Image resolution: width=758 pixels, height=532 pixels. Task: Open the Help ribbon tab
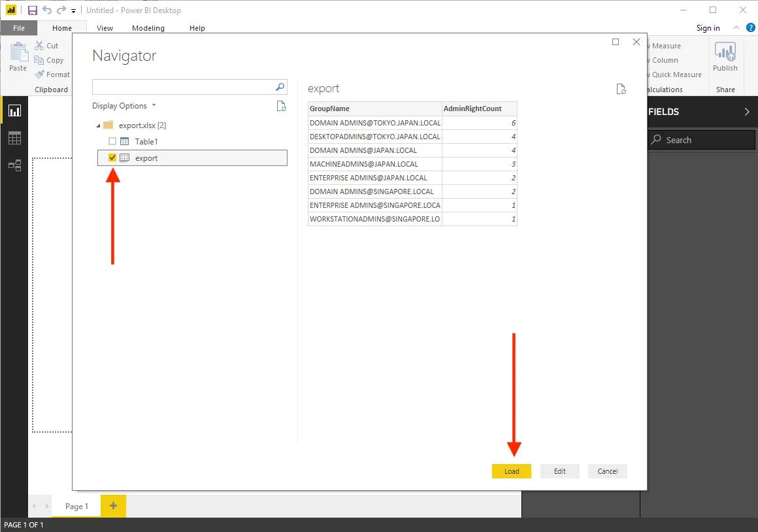[197, 28]
